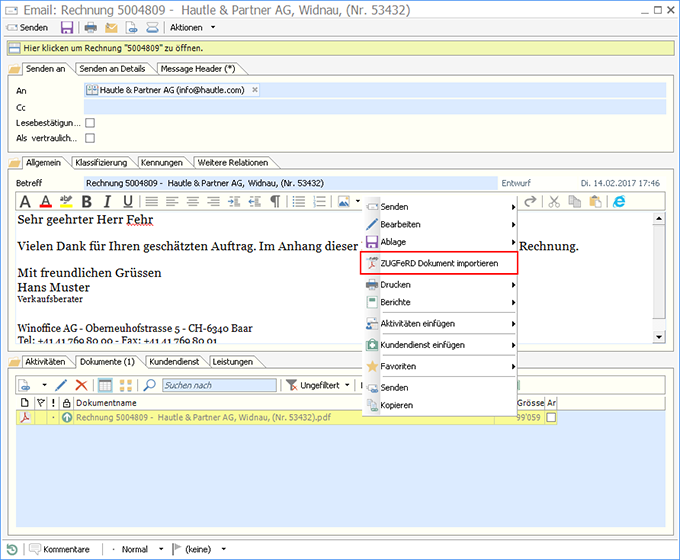Screen dimensions: 680x560
Task: Open dropdown arrow beside add document icon
Action: click(44, 385)
